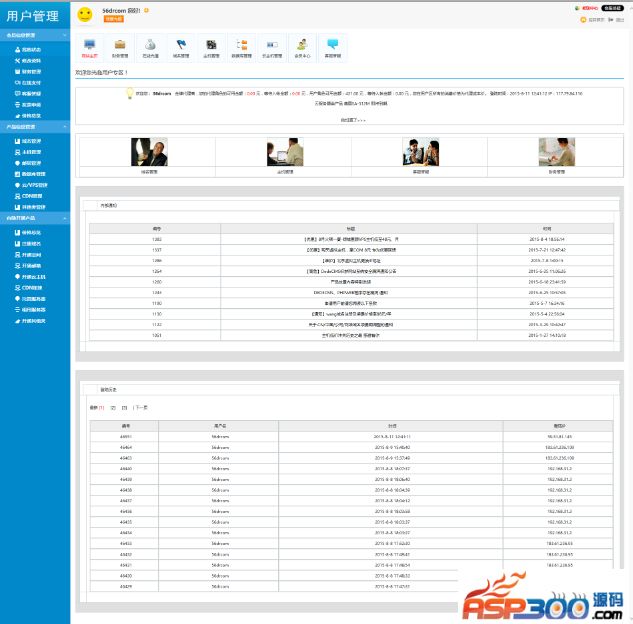Click the small orange icon beside the username
Screen dimensions: 633x624
click(x=146, y=10)
